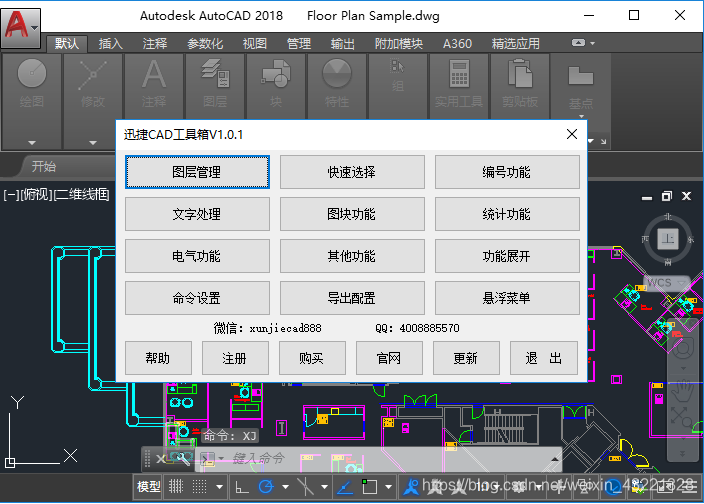The width and height of the screenshot is (704, 504).
Task: Open the ribbon minimize options dropdown arrow
Action: 593,44
